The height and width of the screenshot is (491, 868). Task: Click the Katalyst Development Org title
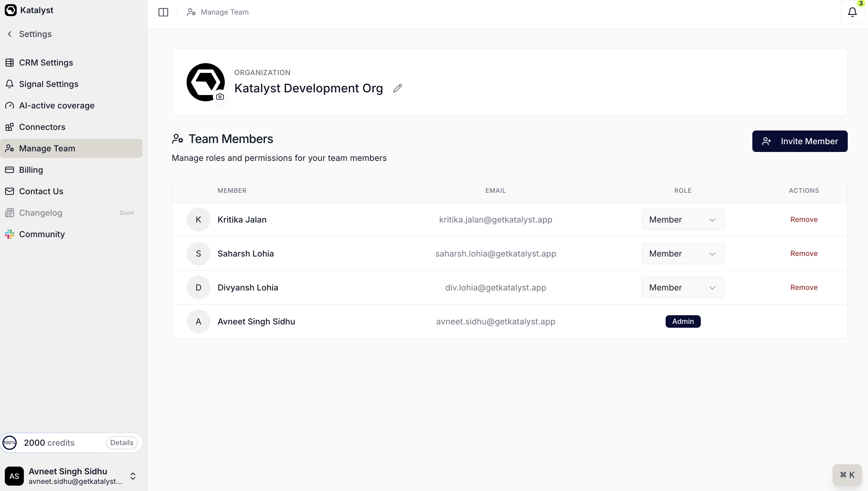[x=308, y=88]
